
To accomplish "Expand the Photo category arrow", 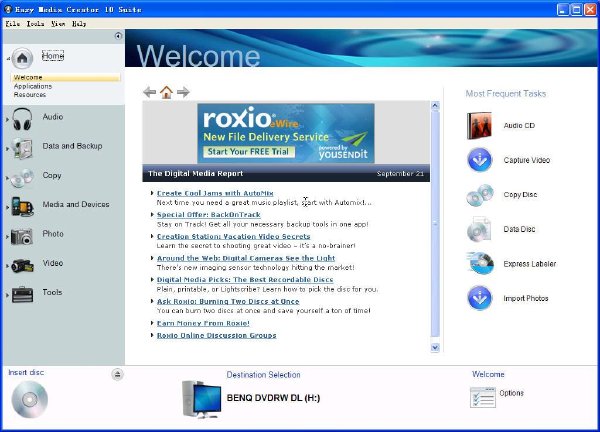I will pyautogui.click(x=7, y=237).
